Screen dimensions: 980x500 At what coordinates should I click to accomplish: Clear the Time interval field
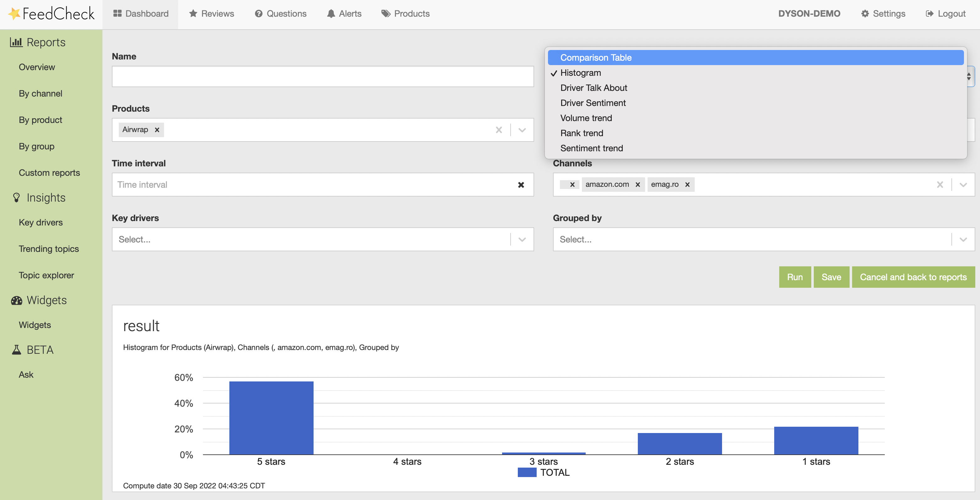pyautogui.click(x=521, y=185)
